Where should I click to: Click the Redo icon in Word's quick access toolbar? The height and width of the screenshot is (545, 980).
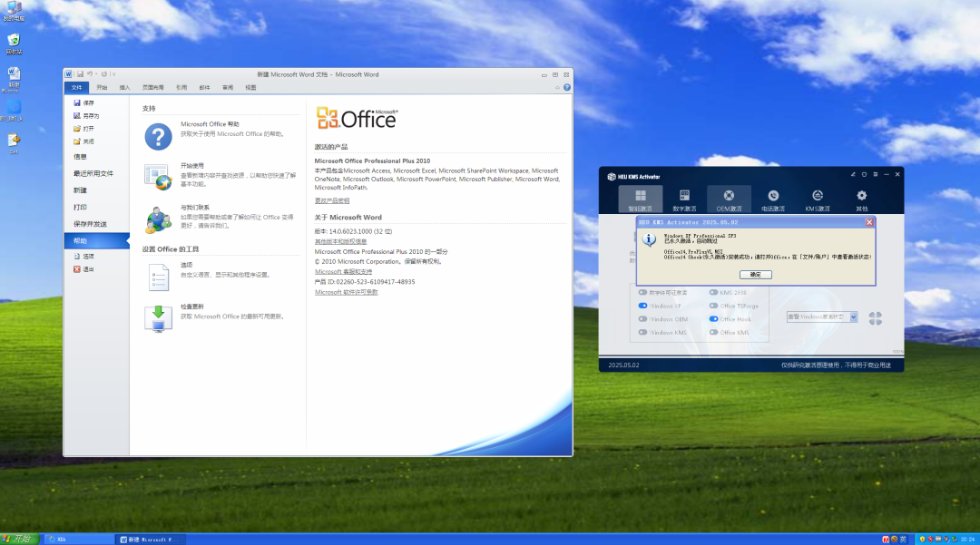pyautogui.click(x=104, y=74)
